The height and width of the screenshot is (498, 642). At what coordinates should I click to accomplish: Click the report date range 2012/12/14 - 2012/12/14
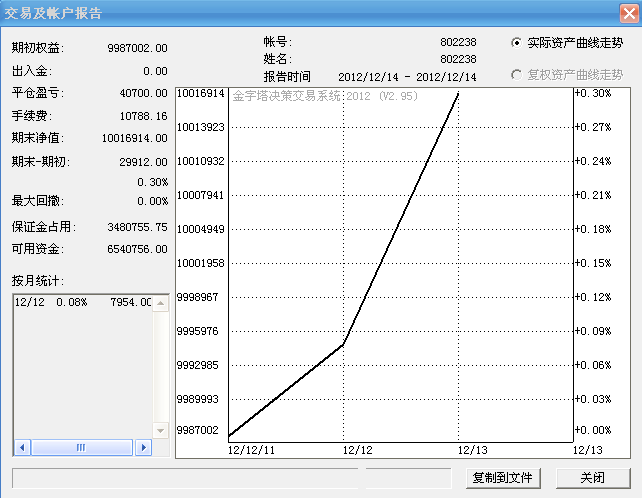[407, 77]
